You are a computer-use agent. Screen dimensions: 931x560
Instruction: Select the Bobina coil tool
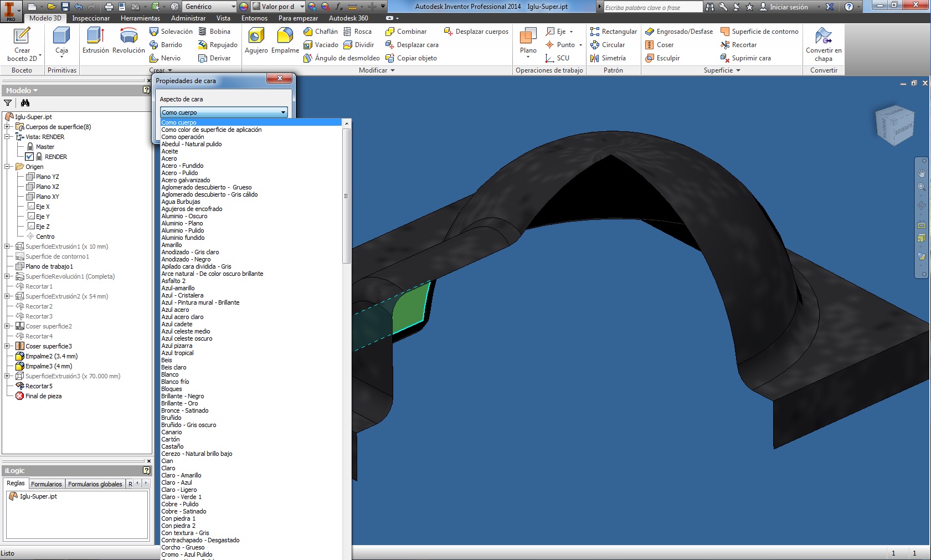pos(214,32)
